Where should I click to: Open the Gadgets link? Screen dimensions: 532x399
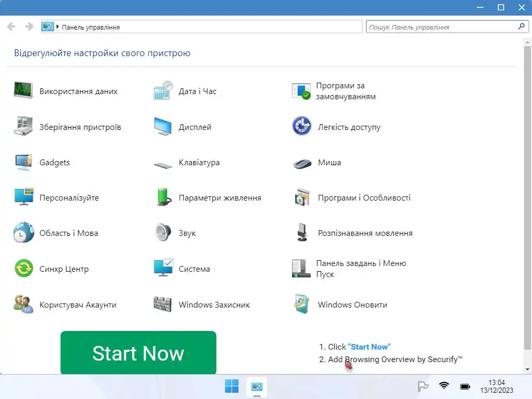pyautogui.click(x=55, y=163)
